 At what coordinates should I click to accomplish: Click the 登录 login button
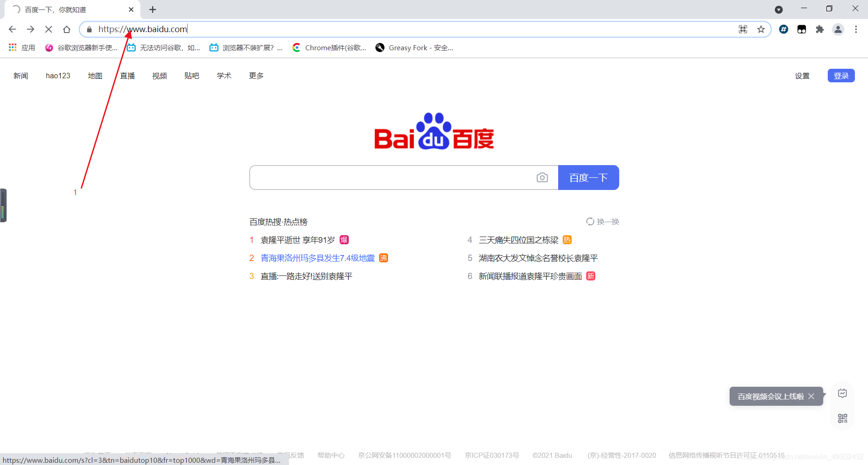(x=841, y=76)
